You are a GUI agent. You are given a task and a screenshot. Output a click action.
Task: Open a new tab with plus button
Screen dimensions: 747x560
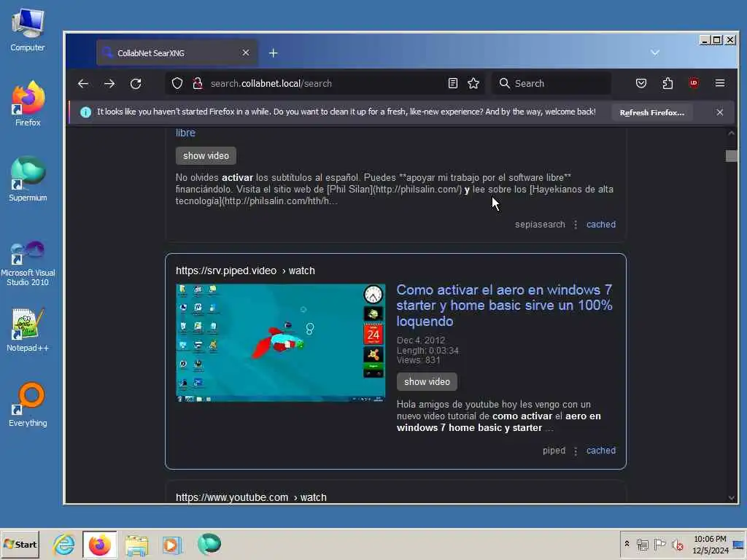point(273,52)
